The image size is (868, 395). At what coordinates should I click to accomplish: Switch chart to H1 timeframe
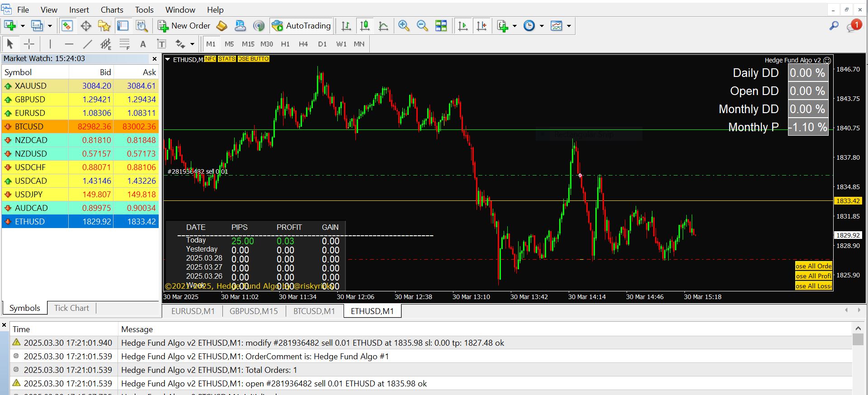(285, 44)
